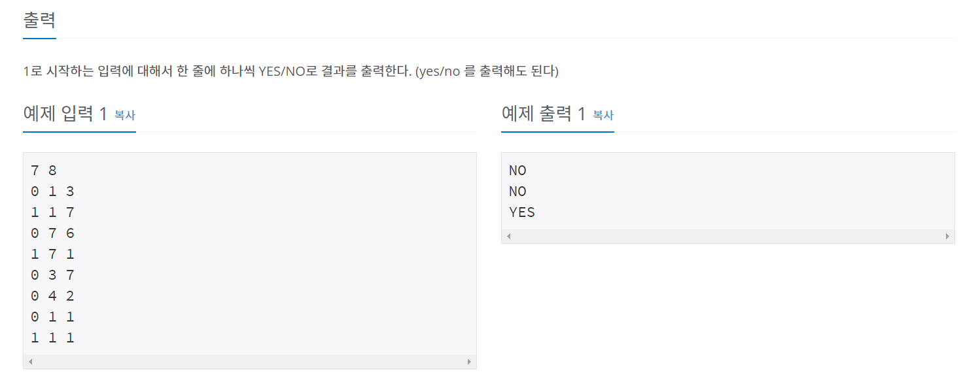Click the sample input horizontal scrollbar track

(x=249, y=361)
